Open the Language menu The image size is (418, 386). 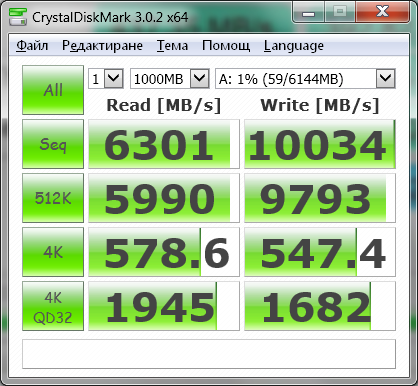click(293, 46)
